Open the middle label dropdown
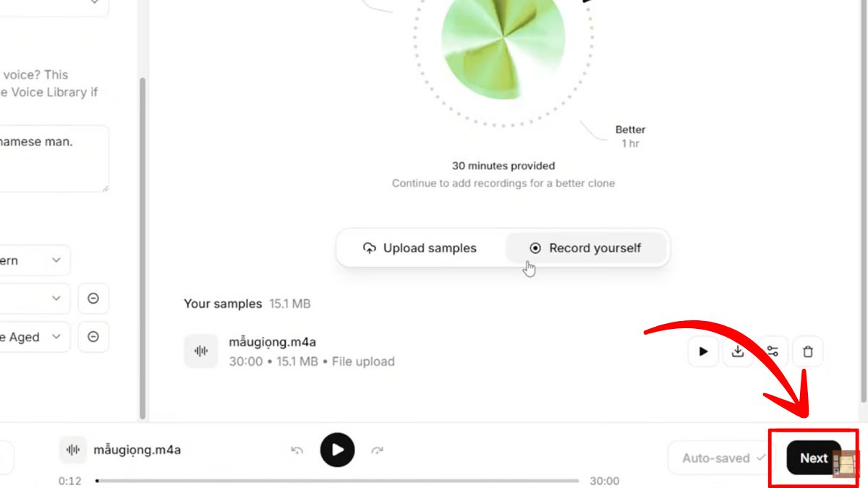This screenshot has height=488, width=868. [x=35, y=299]
